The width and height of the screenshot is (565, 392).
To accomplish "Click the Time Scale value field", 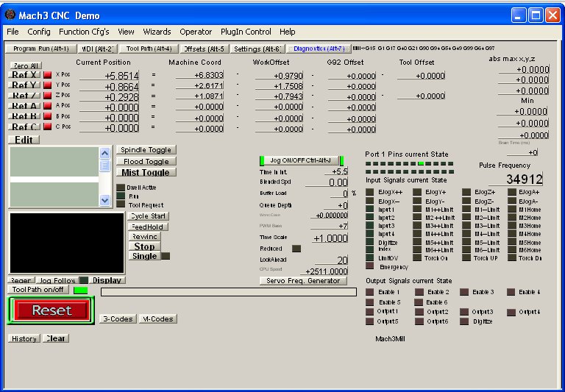I will (x=330, y=238).
